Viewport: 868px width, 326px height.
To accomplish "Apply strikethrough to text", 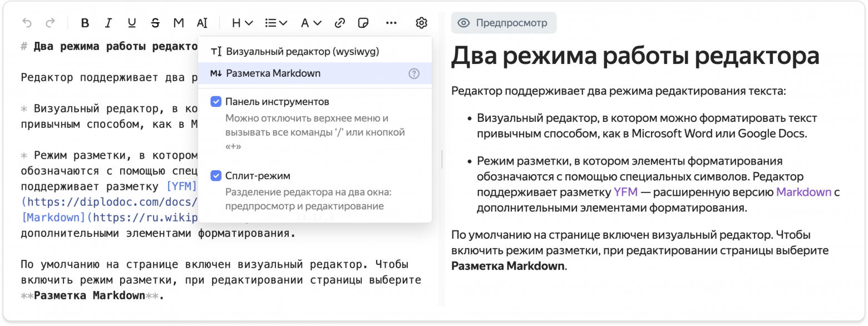I will 155,23.
